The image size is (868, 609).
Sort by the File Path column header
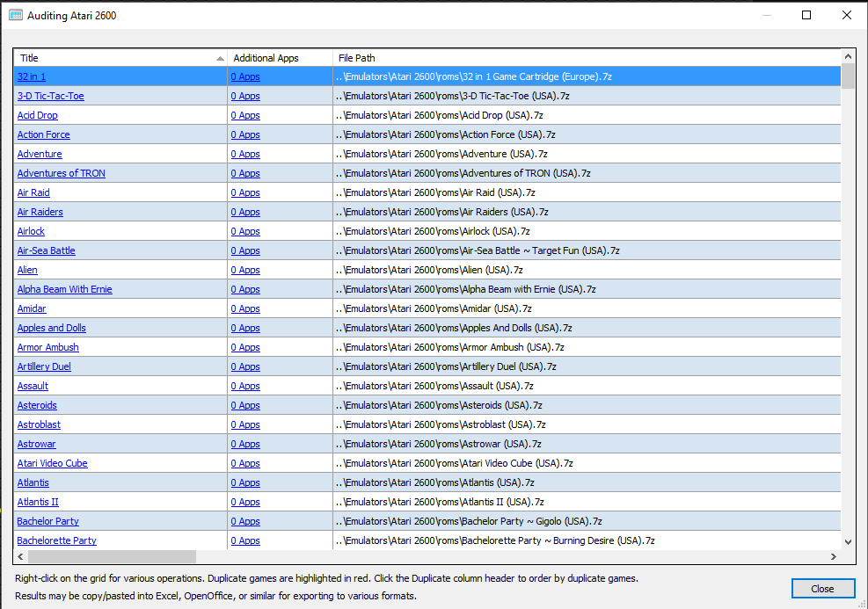(587, 58)
